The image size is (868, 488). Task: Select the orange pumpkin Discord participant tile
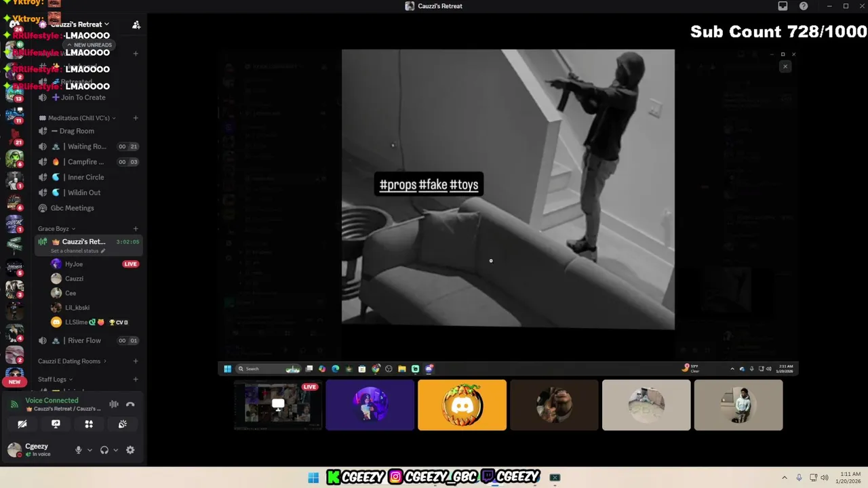click(x=462, y=405)
